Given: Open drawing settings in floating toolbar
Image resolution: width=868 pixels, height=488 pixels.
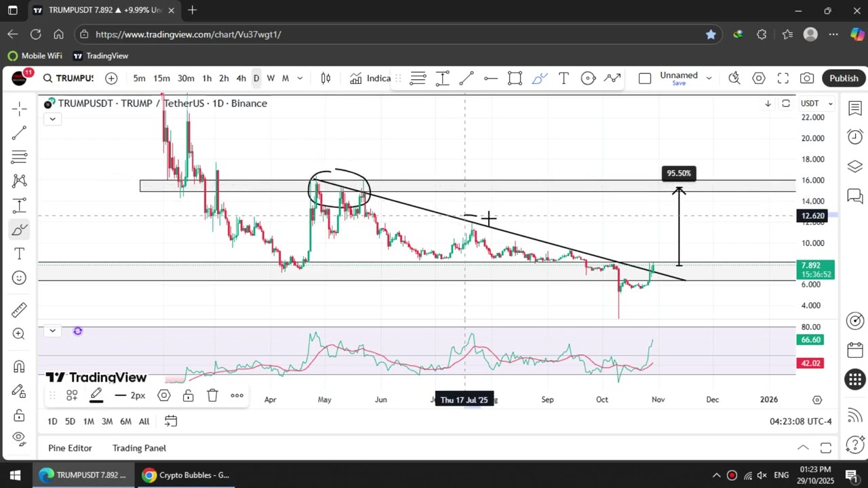Looking at the screenshot, I should tap(163, 395).
